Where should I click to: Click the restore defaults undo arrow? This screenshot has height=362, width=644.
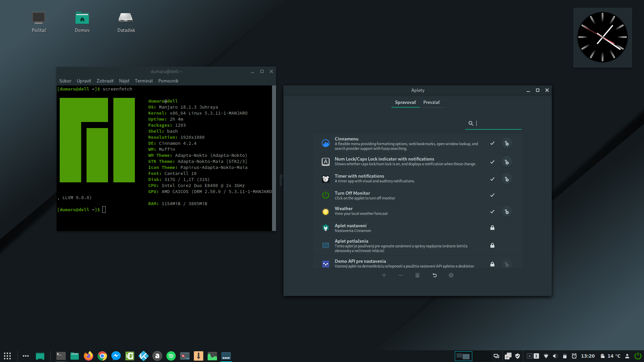tap(434, 275)
